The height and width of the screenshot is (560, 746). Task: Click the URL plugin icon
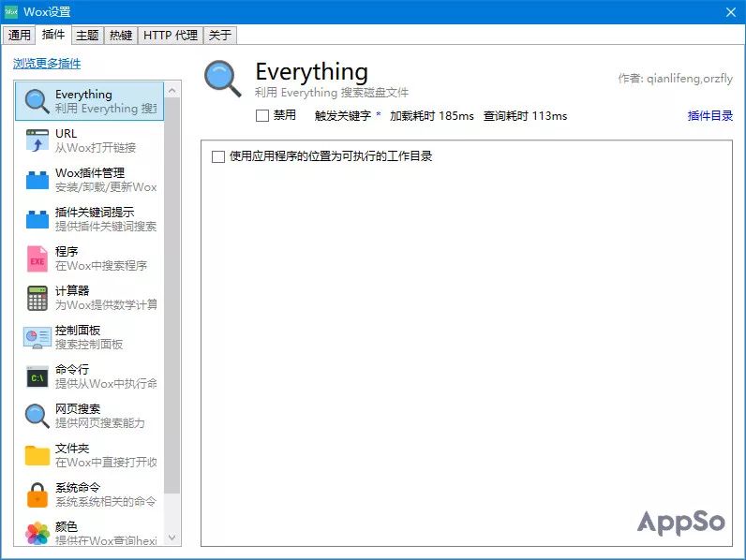(x=37, y=140)
